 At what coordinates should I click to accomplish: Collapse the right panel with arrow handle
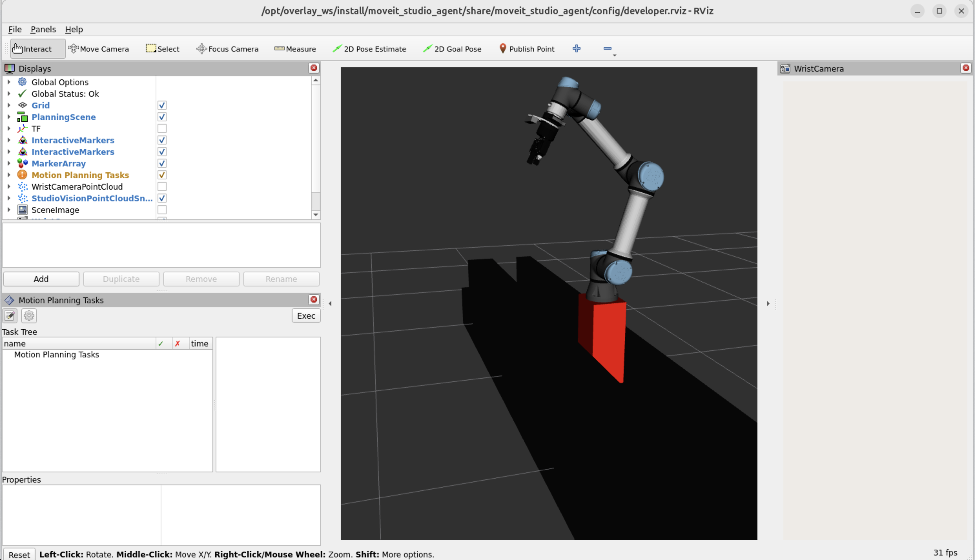[768, 304]
